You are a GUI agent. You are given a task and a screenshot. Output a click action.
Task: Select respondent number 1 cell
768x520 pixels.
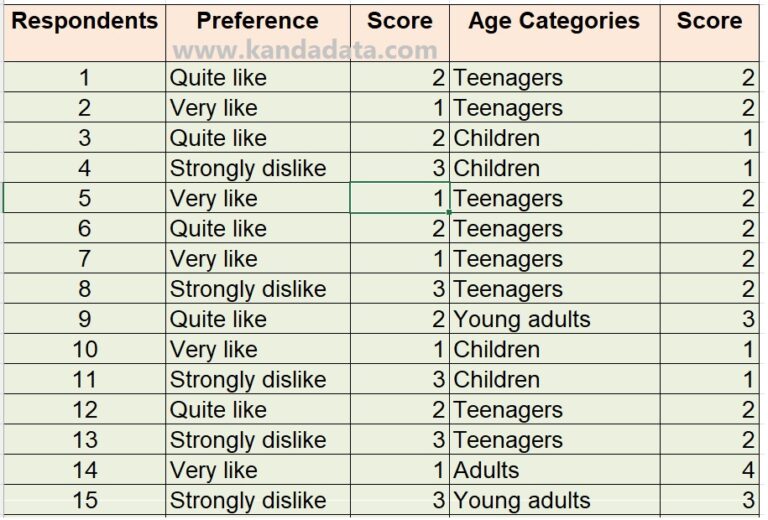click(x=84, y=78)
